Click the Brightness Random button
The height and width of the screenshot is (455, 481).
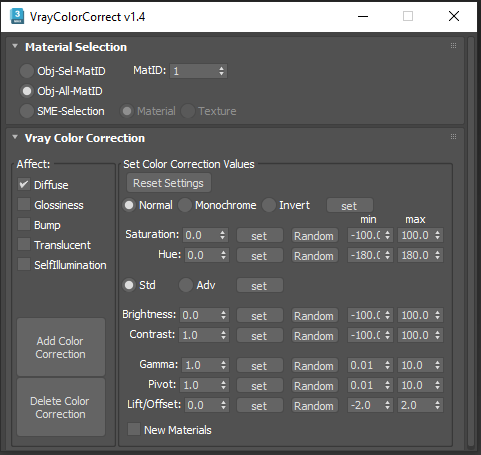(314, 315)
